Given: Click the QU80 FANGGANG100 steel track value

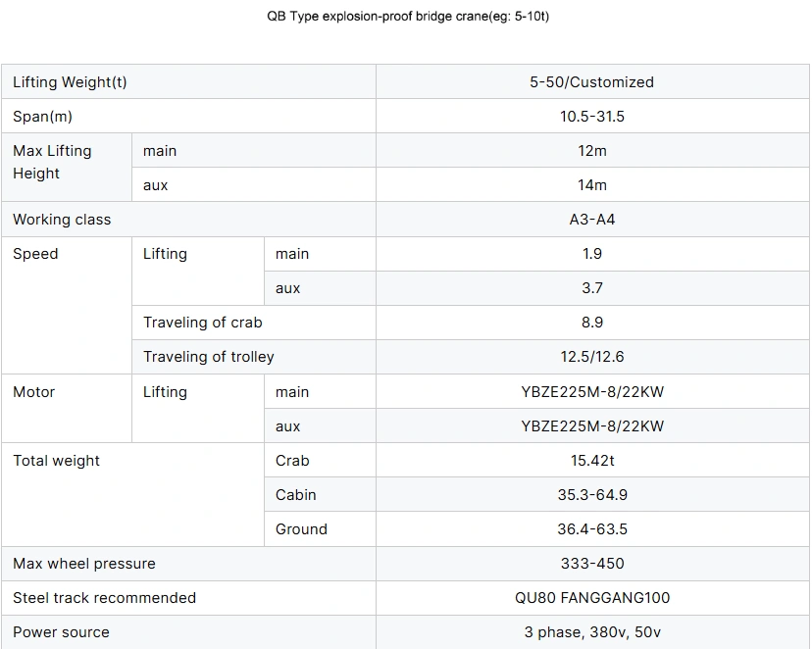Looking at the screenshot, I should coord(591,598).
